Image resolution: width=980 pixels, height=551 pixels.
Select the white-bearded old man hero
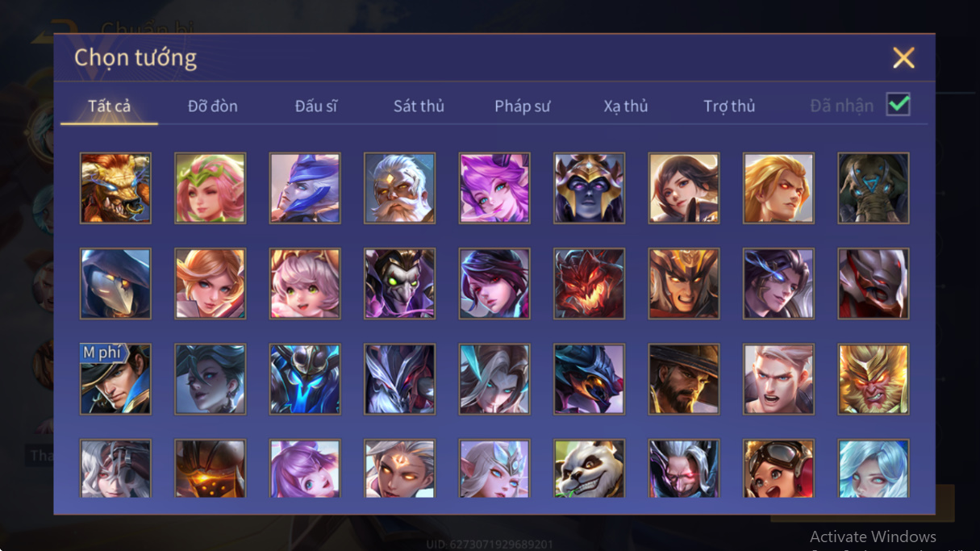(399, 189)
